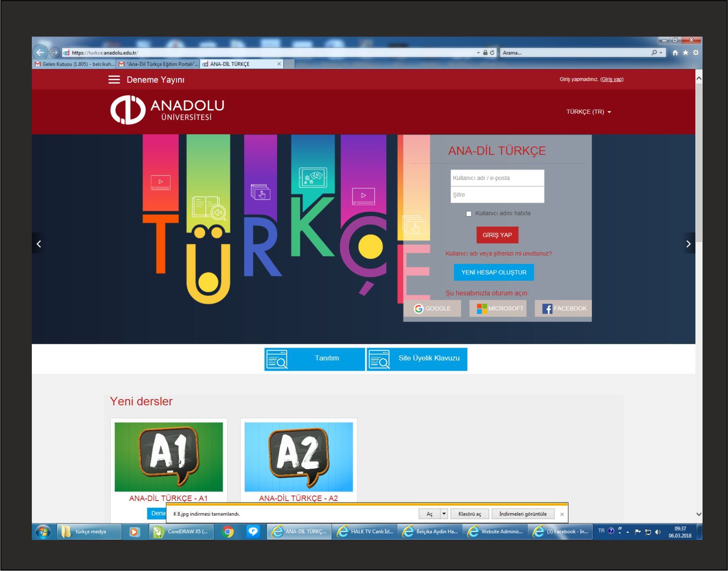Click the volume speaker tray icon
Screen dimensions: 728x571
tap(658, 532)
